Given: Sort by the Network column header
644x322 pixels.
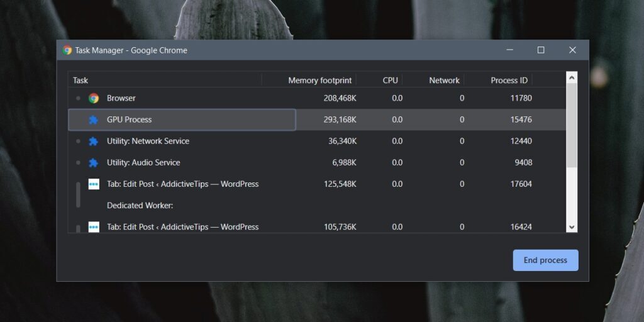Looking at the screenshot, I should coord(444,80).
